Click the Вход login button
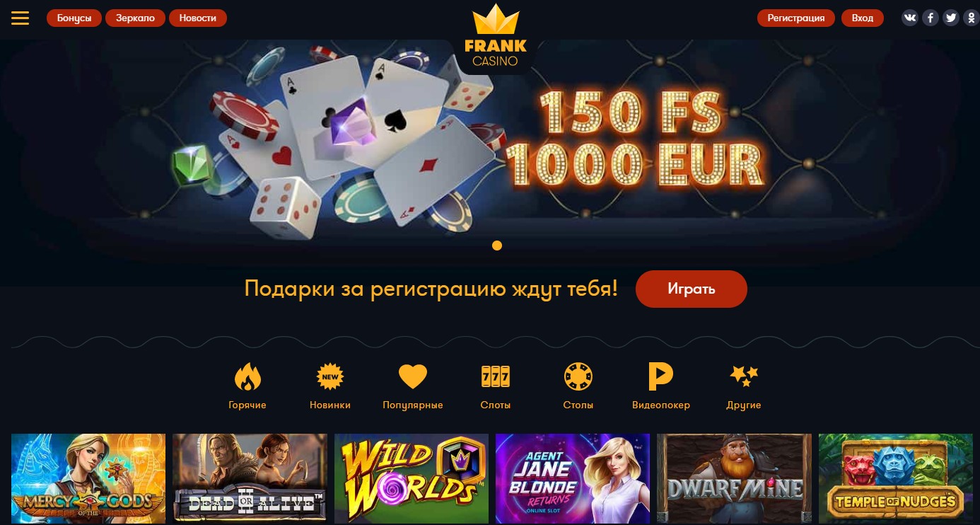The image size is (980, 525). (x=863, y=18)
